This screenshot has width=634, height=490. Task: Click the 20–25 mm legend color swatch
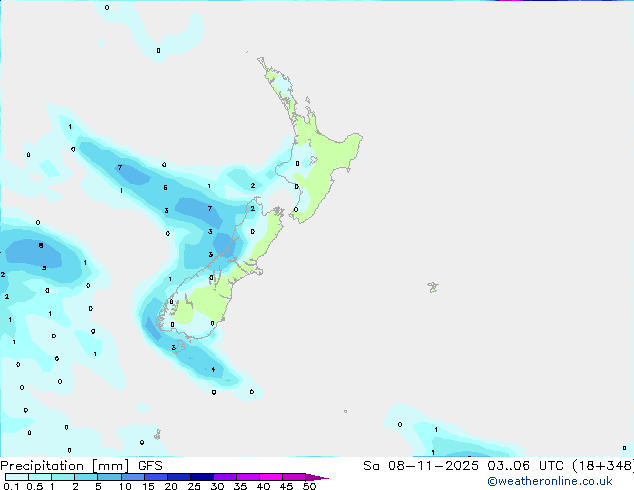click(178, 477)
